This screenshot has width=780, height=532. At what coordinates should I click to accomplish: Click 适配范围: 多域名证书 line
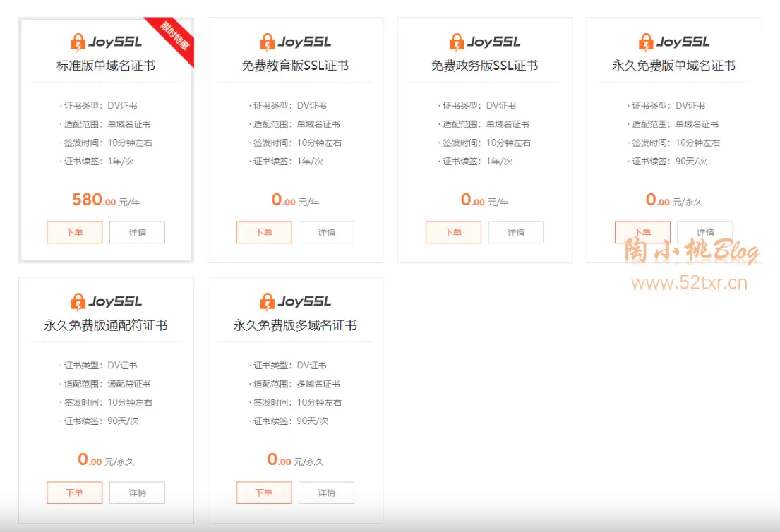coord(295,384)
